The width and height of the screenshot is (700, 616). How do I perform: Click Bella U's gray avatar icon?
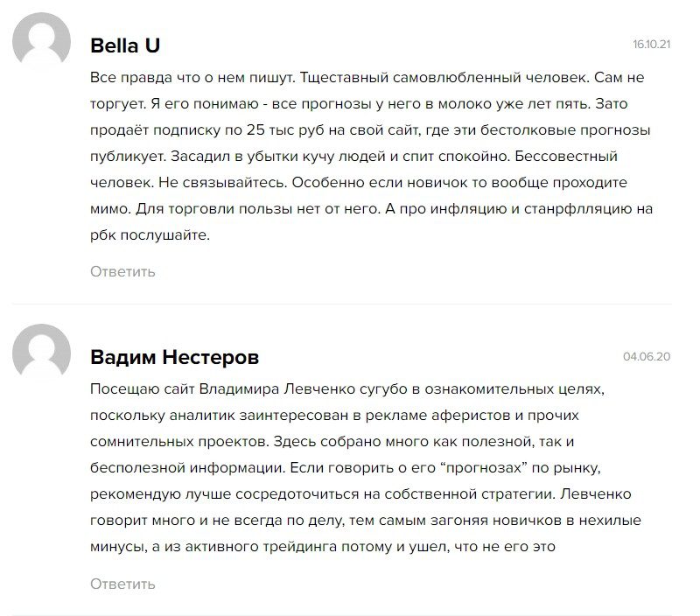(x=41, y=41)
